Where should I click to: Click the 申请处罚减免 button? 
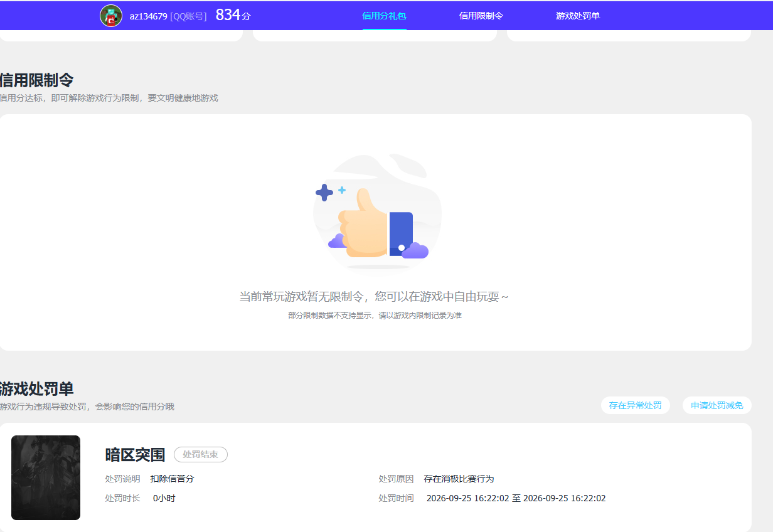717,405
